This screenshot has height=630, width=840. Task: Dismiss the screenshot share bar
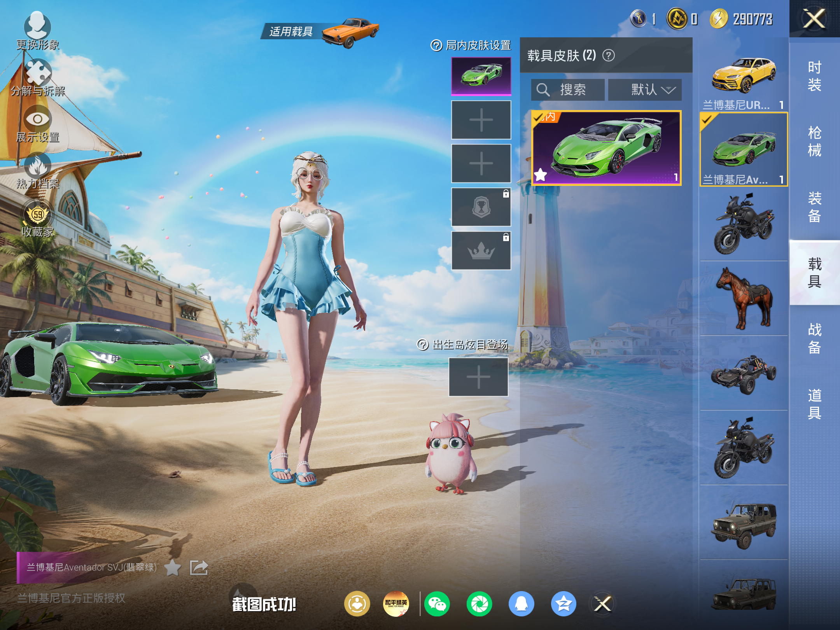click(603, 604)
